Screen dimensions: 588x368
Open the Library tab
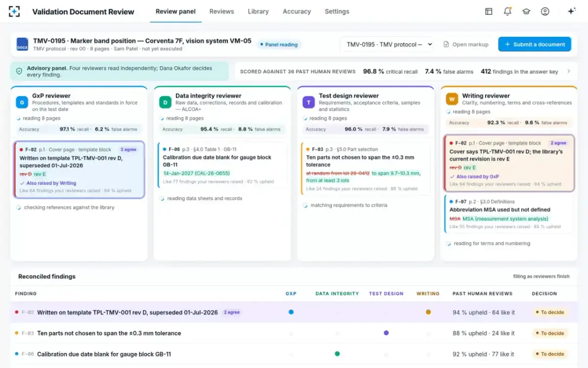pos(258,11)
